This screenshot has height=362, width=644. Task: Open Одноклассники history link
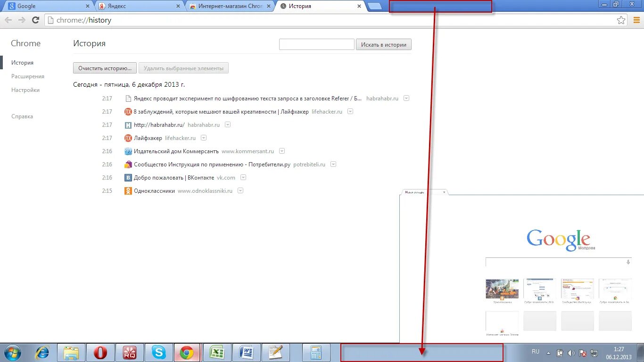[154, 191]
